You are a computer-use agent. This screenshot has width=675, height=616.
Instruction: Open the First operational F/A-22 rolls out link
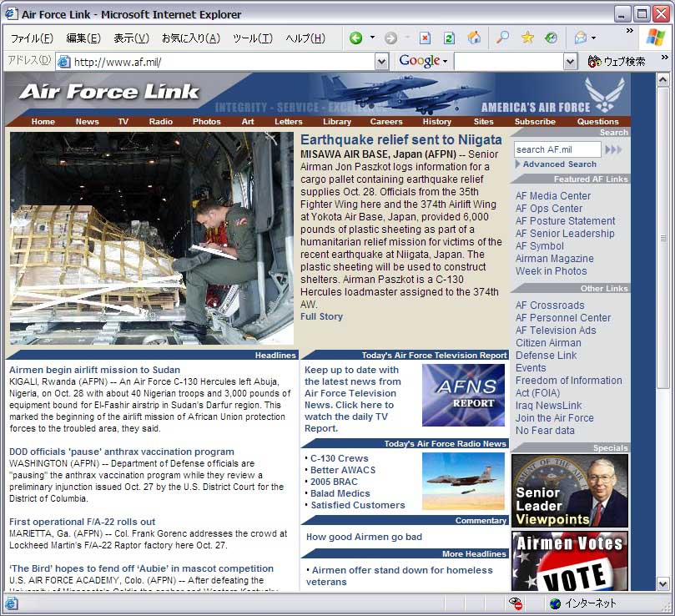coord(83,522)
